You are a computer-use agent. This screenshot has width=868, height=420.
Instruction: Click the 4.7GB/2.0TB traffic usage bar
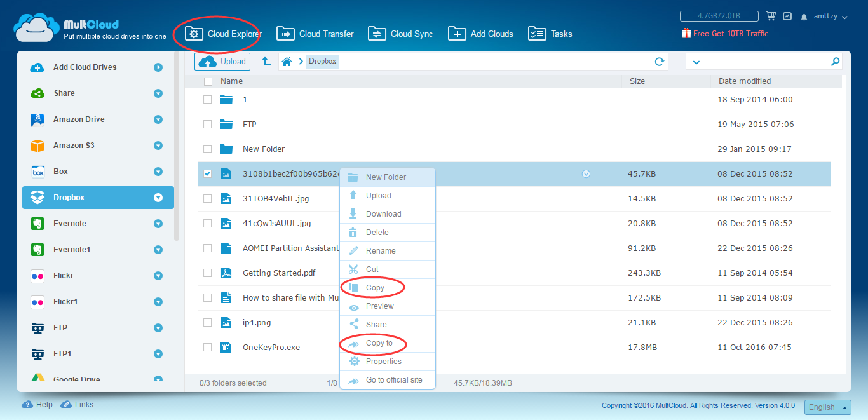[x=719, y=17]
